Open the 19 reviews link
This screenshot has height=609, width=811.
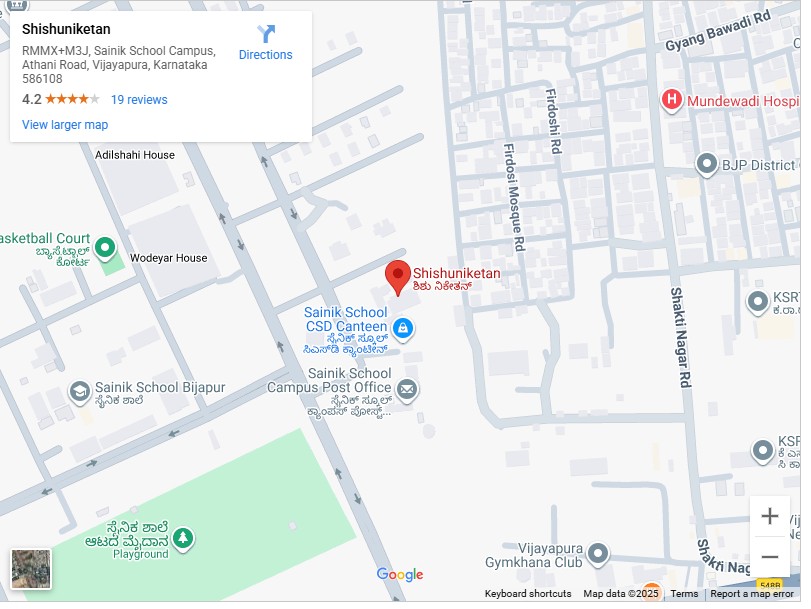coord(139,100)
